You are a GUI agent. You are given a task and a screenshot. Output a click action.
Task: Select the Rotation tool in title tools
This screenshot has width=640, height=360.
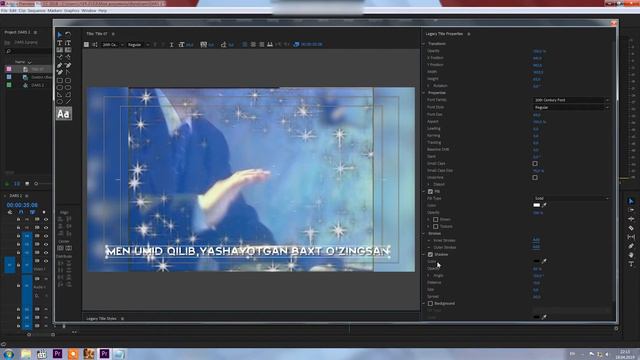click(x=68, y=35)
